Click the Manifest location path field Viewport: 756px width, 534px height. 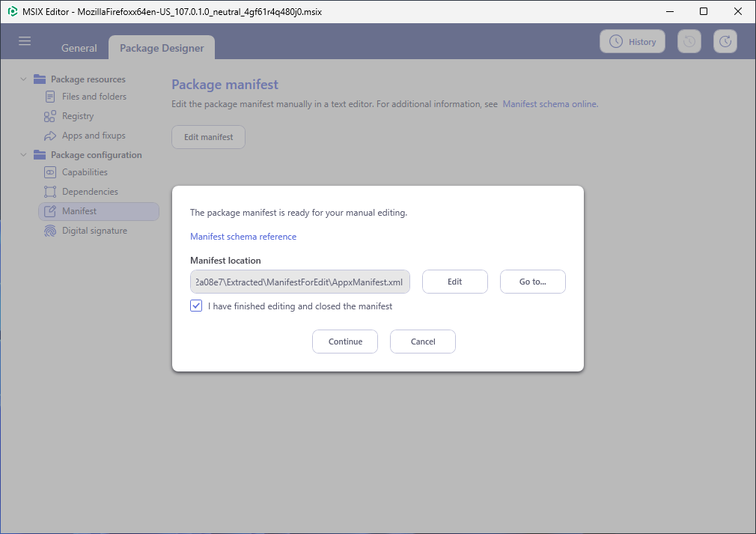click(x=300, y=282)
